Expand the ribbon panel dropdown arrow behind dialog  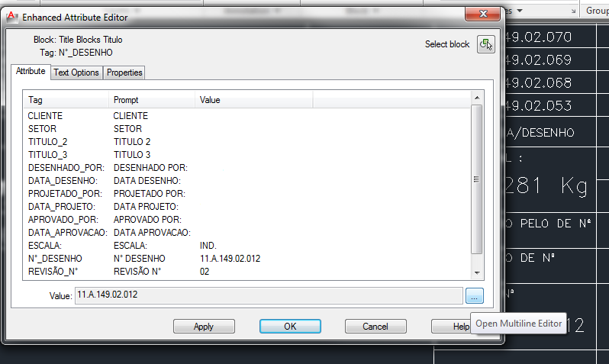[520, 11]
